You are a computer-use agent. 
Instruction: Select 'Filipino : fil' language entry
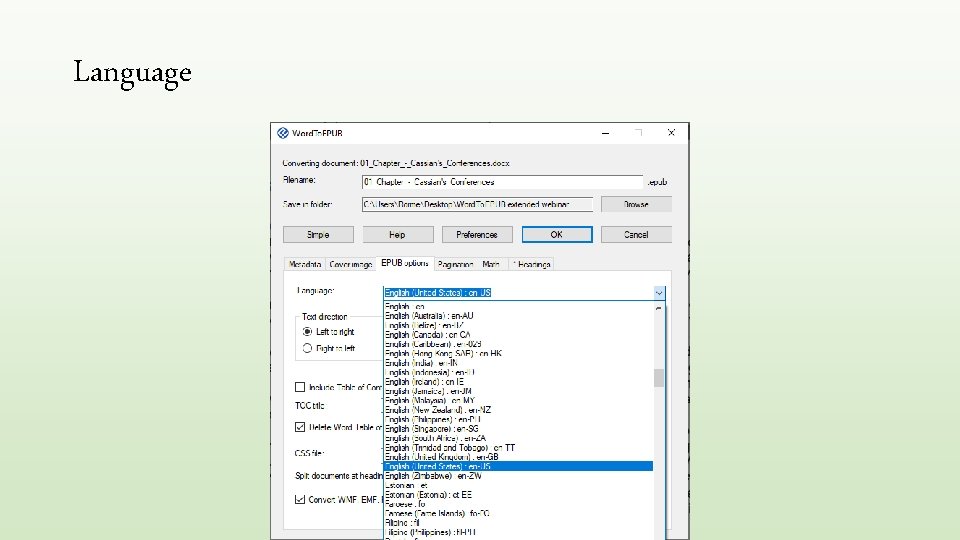click(x=518, y=523)
